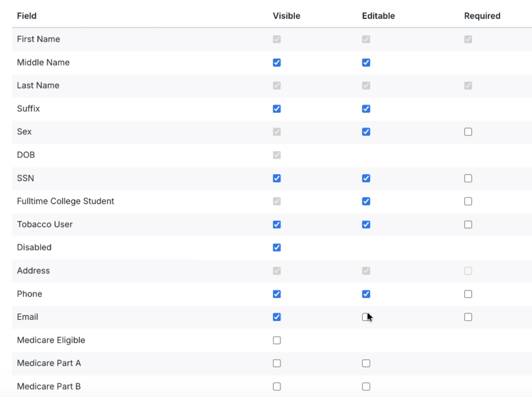Uncheck Visible for Middle Name

coord(277,62)
